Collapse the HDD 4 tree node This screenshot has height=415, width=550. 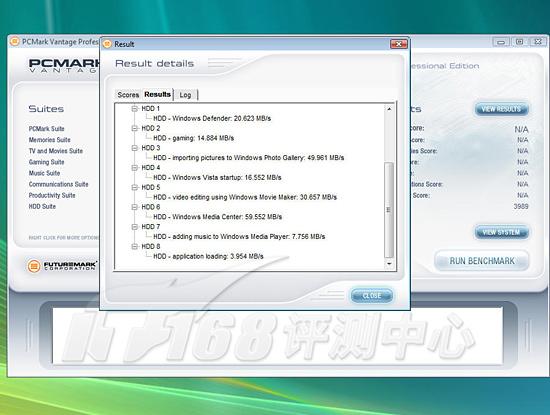134,168
